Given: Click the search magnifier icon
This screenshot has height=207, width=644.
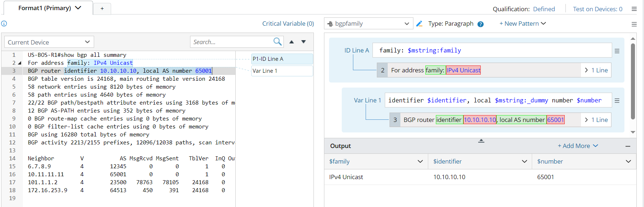Looking at the screenshot, I should (x=277, y=42).
